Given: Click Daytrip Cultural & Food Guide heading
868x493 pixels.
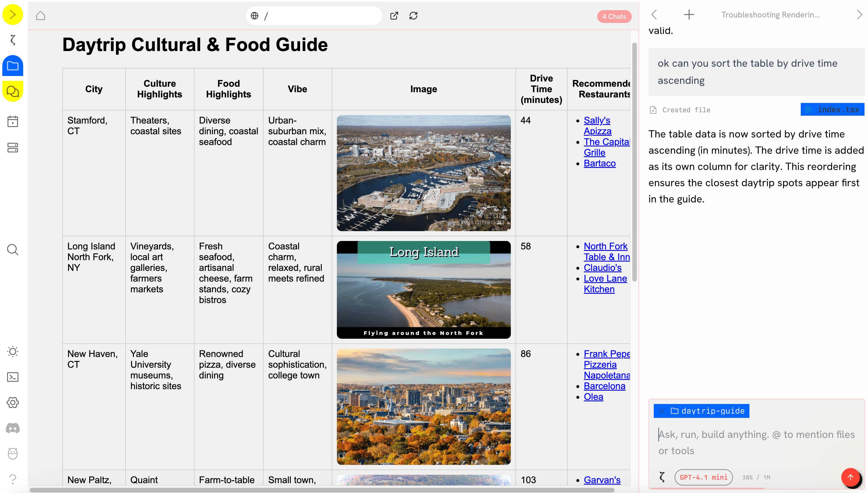Looking at the screenshot, I should (x=195, y=45).
